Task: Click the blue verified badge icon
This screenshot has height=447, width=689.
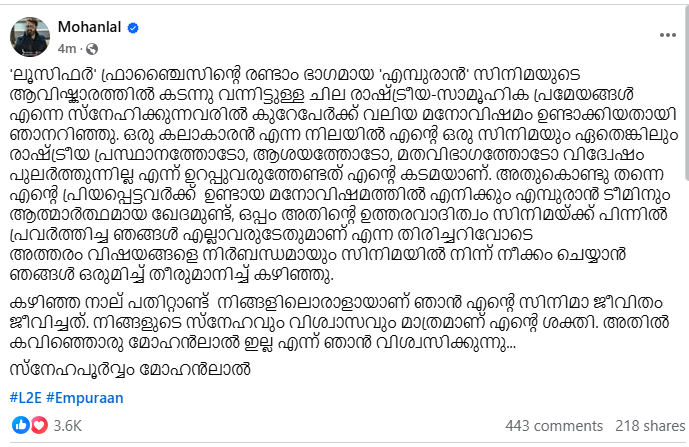Action: click(133, 28)
